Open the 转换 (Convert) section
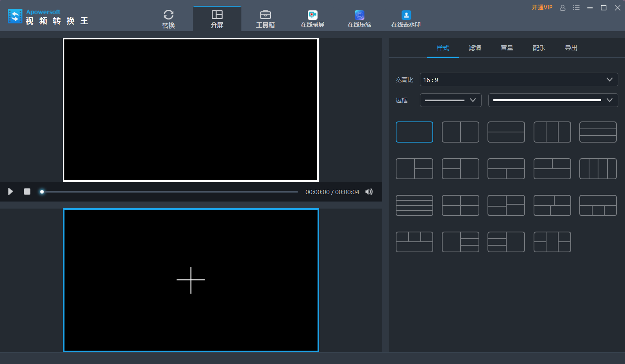The width and height of the screenshot is (625, 364). (x=168, y=19)
